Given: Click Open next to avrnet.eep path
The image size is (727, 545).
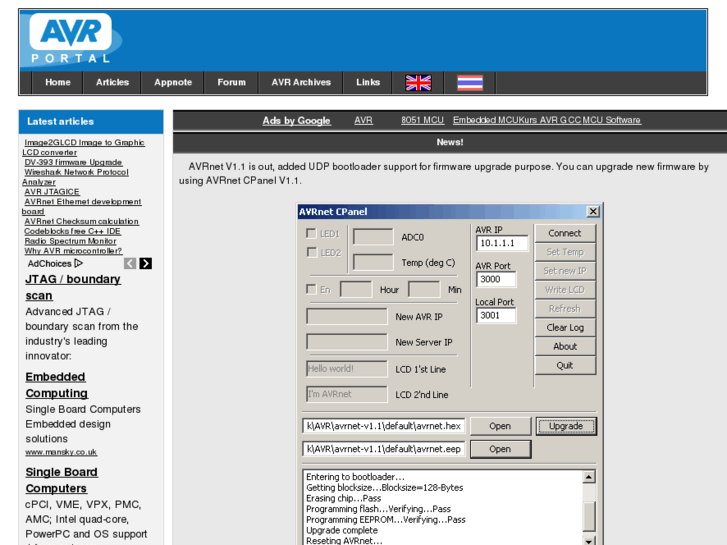Looking at the screenshot, I should (500, 449).
